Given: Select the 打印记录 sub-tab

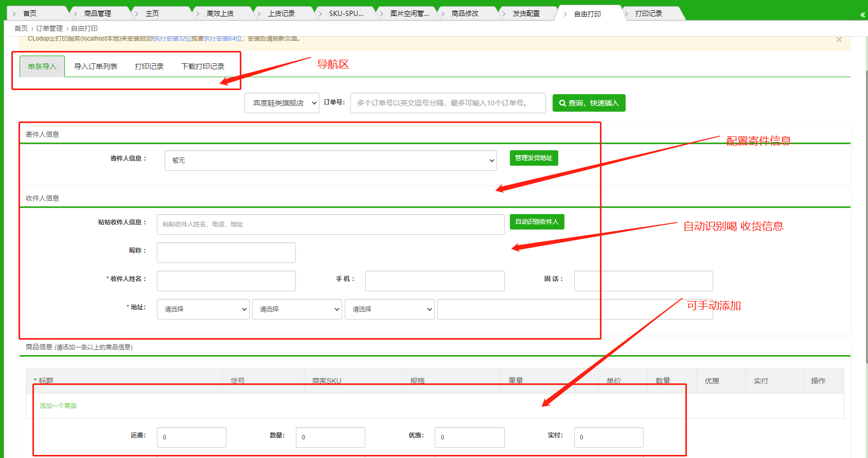Looking at the screenshot, I should [149, 66].
